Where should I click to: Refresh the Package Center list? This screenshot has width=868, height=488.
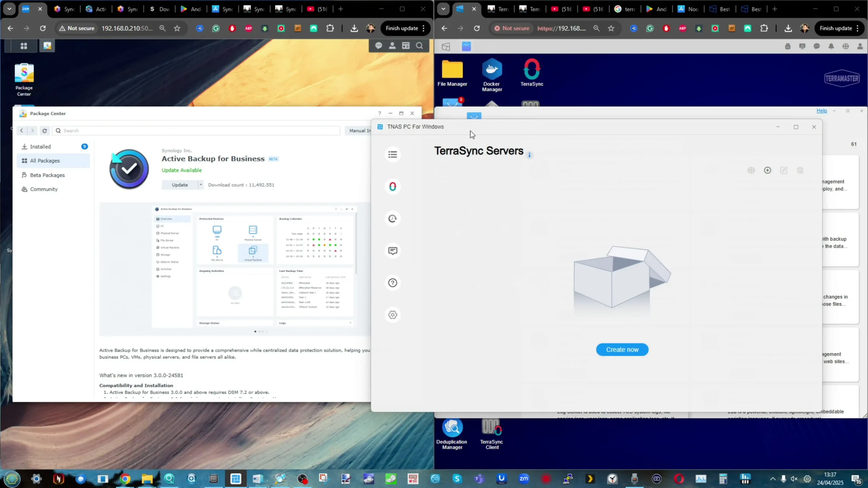tap(44, 130)
